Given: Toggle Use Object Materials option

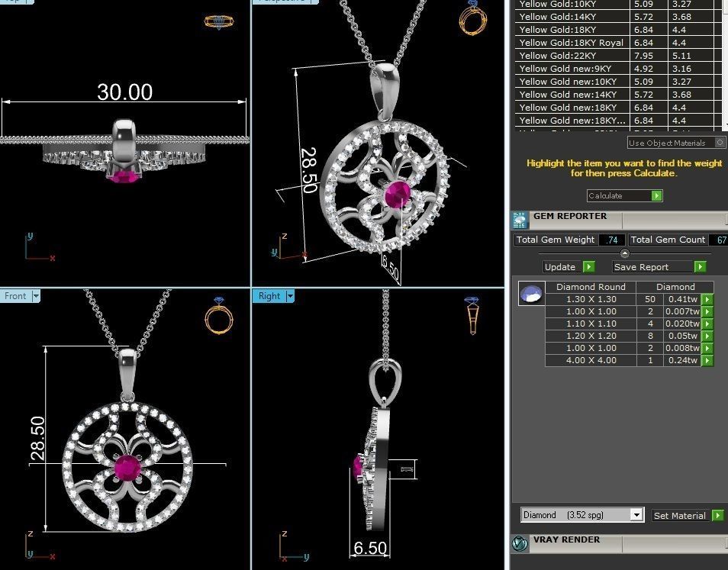Looking at the screenshot, I should click(719, 143).
